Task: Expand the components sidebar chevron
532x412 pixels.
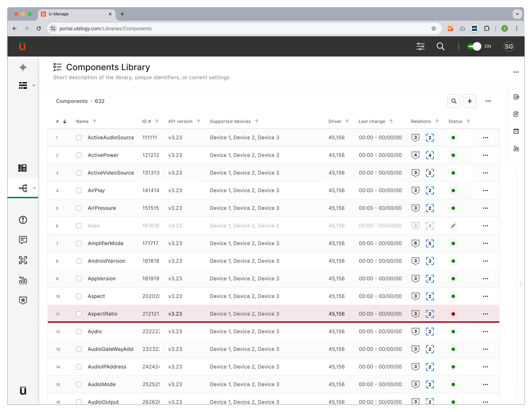Action: coord(35,188)
